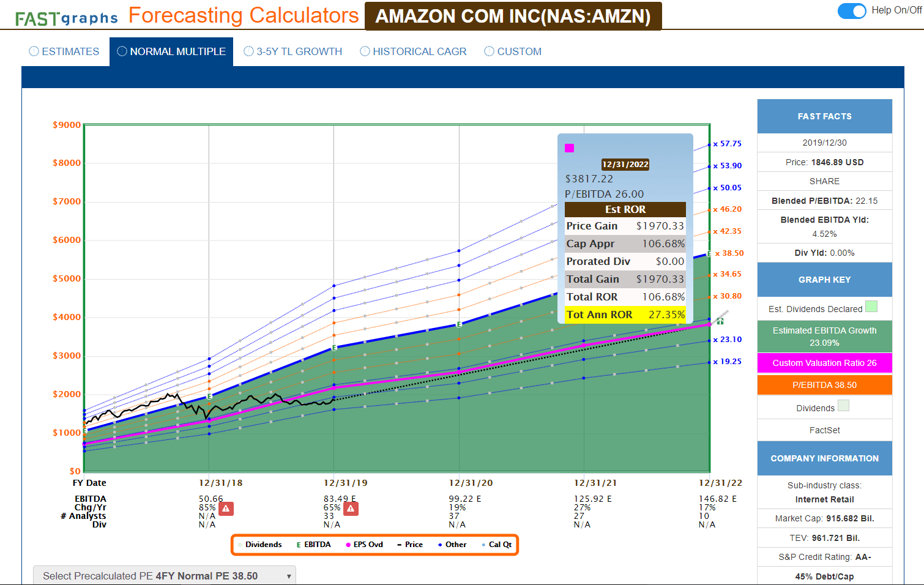Click the FAST FACTS header
Screen dimensions: 924x585
tap(824, 116)
